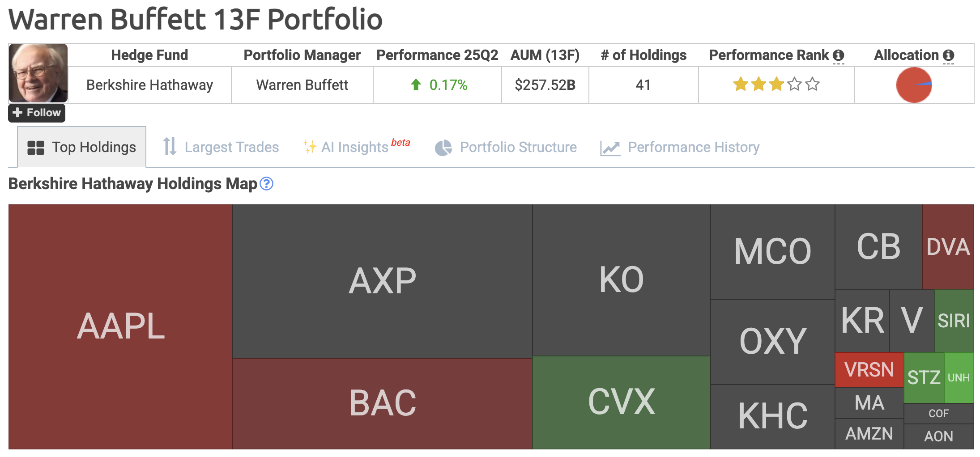Image resolution: width=980 pixels, height=457 pixels.
Task: Click the green CVX holdings tile
Action: tap(621, 402)
